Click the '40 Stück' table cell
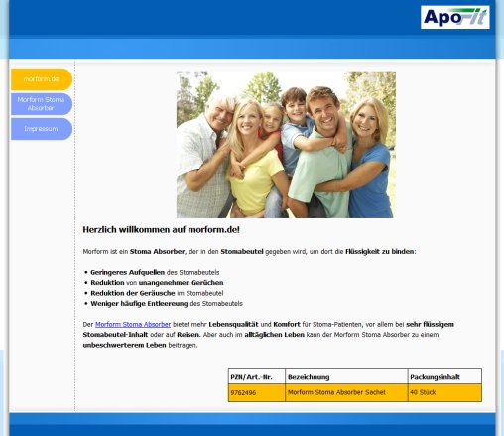504x436 pixels. pos(444,393)
